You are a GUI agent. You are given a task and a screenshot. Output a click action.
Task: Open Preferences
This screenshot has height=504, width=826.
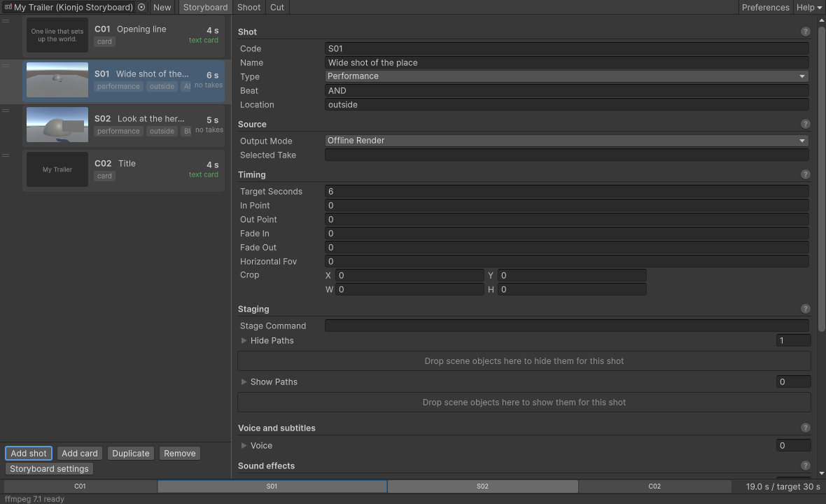(x=765, y=8)
